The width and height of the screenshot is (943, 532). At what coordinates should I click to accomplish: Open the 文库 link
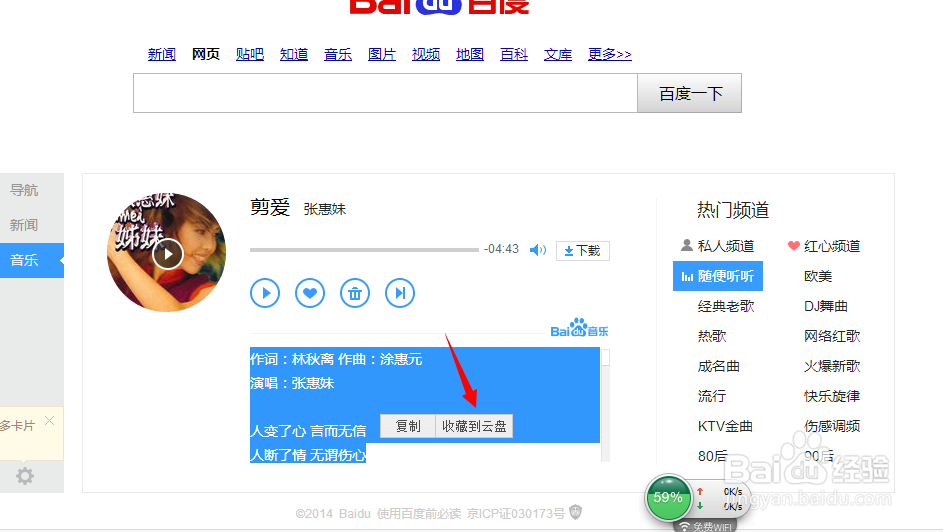point(558,54)
